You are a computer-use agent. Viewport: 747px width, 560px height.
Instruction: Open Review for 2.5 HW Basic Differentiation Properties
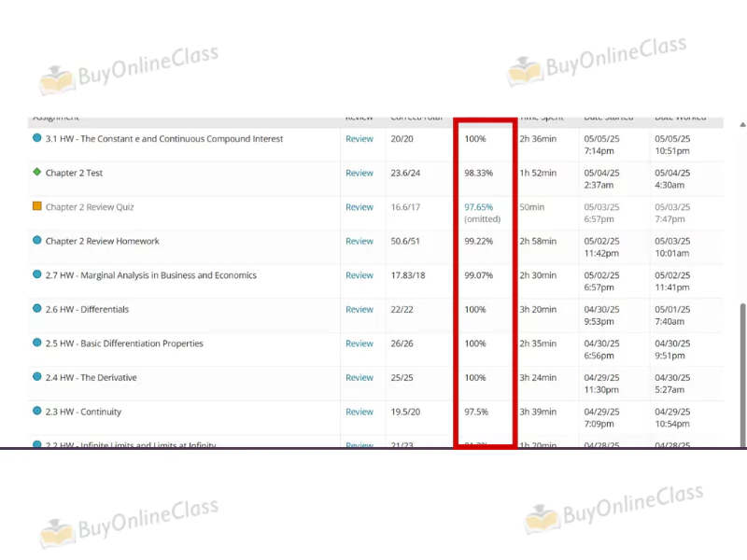[x=359, y=343]
